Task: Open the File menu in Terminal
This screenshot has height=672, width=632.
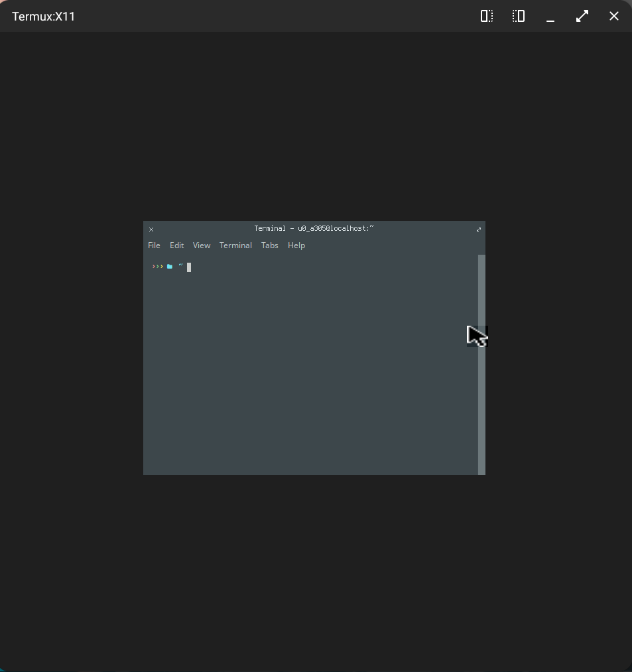Action: tap(154, 245)
